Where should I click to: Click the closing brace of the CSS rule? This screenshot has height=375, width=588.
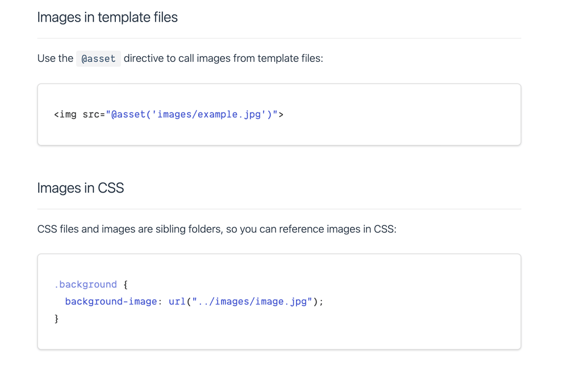pos(56,318)
